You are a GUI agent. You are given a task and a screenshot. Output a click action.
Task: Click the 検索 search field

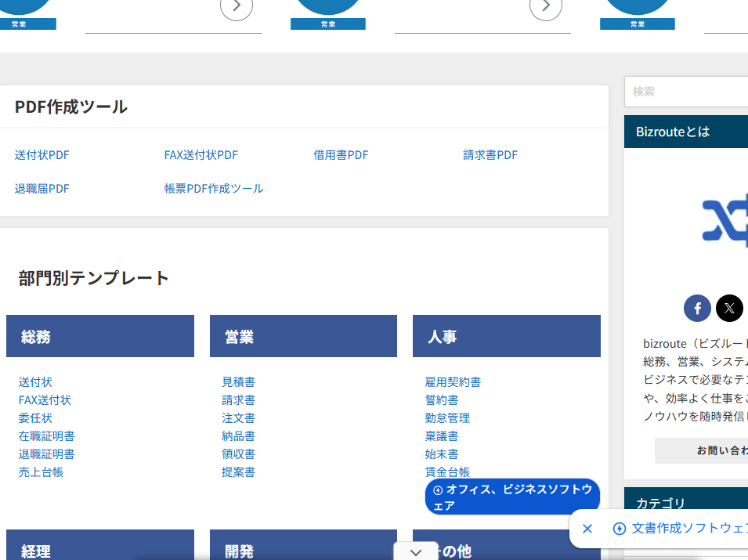[x=685, y=92]
